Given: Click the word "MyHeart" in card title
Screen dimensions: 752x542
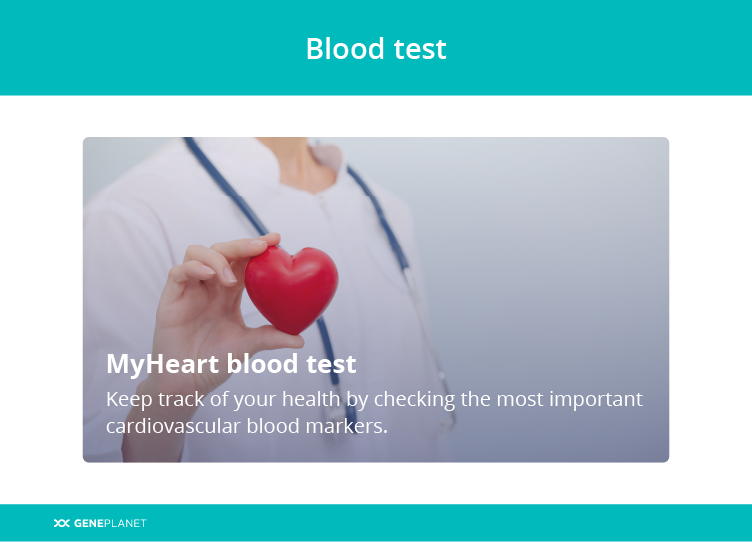Looking at the screenshot, I should point(163,364).
